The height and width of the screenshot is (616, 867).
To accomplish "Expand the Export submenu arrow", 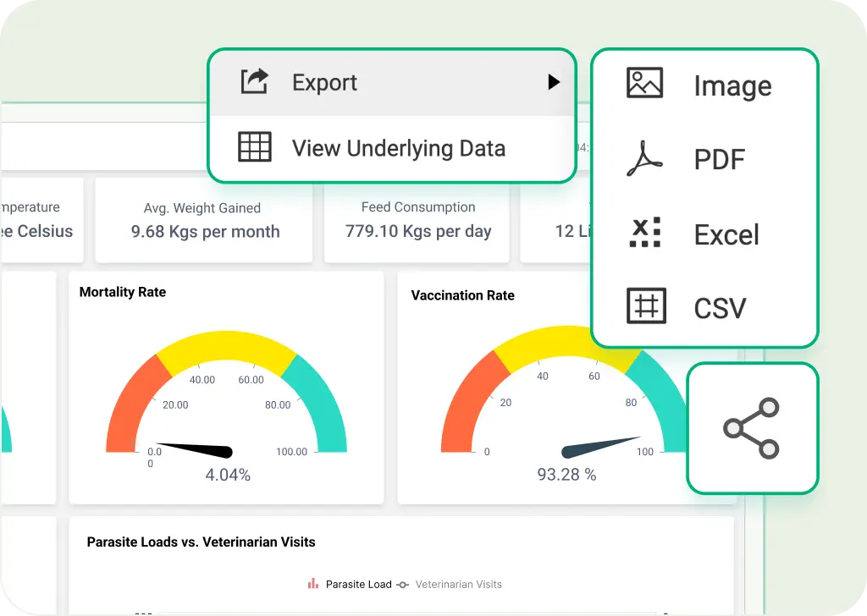I will [x=555, y=82].
